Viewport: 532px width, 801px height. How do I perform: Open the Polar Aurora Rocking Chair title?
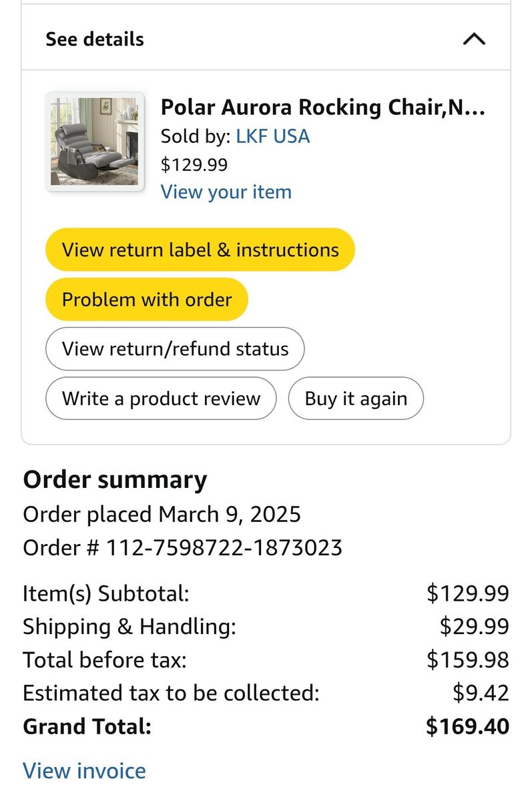tap(323, 107)
